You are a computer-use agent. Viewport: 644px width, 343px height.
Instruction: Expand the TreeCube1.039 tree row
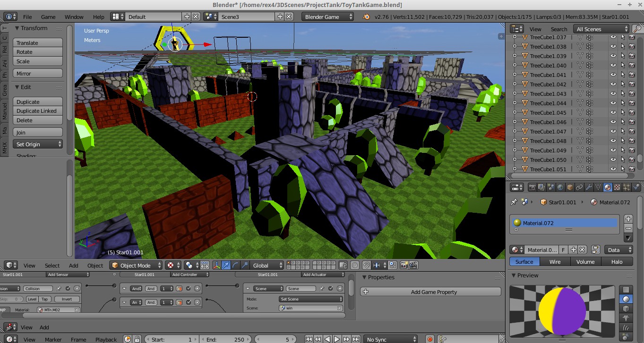pos(516,56)
